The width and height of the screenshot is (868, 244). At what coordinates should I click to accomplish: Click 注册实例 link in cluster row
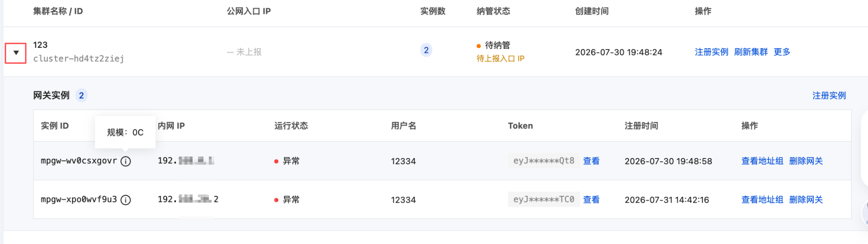click(711, 52)
